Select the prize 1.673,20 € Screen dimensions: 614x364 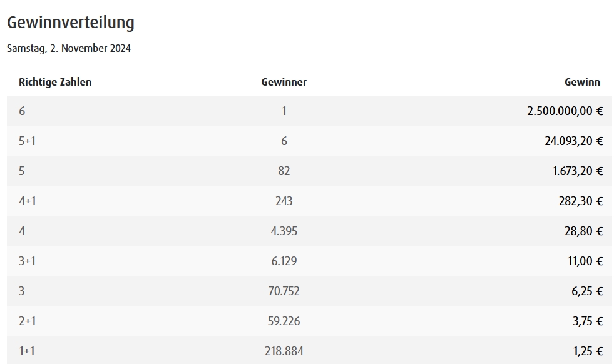578,171
